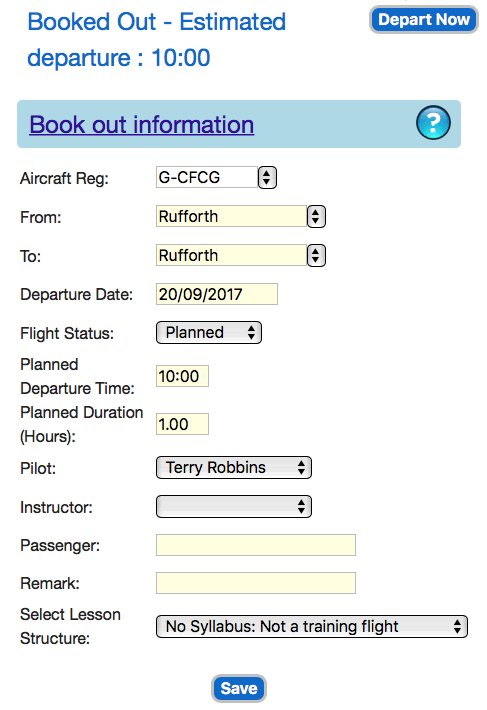Click the Passenger text field

256,545
